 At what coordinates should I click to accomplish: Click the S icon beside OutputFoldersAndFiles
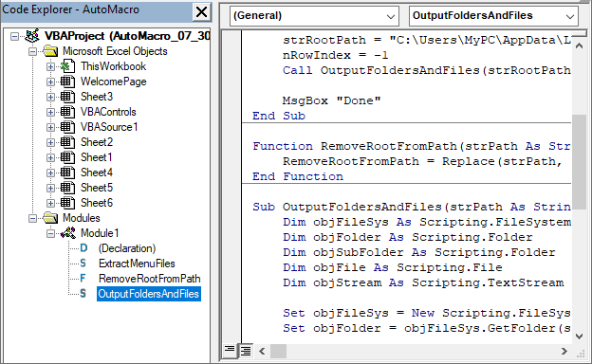(x=83, y=294)
